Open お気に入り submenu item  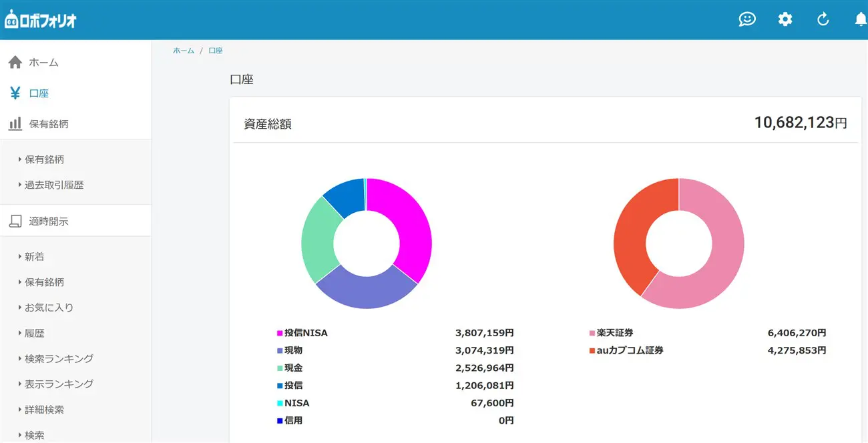(49, 308)
